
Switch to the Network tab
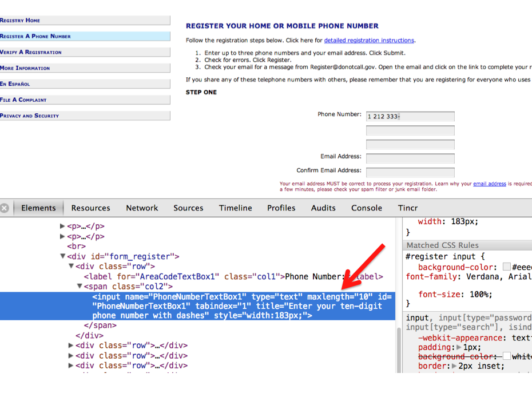[142, 208]
